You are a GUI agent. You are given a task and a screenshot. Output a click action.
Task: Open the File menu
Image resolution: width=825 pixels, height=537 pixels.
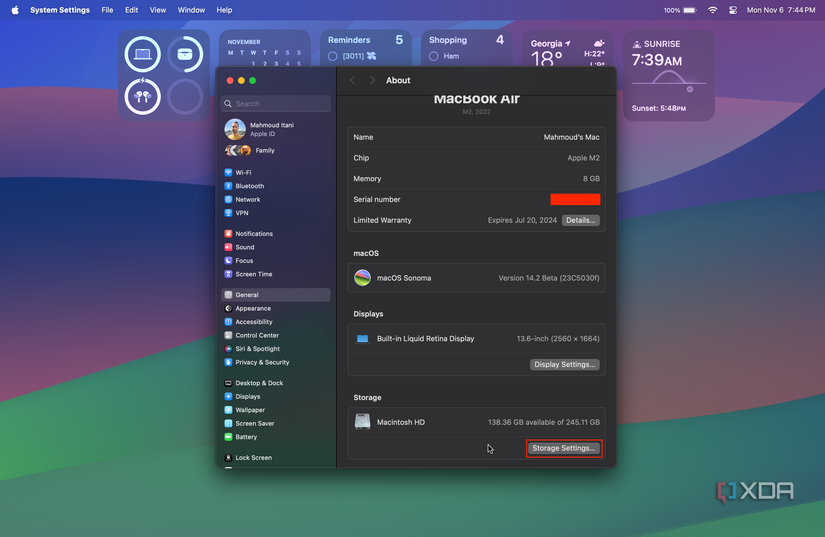pos(107,10)
